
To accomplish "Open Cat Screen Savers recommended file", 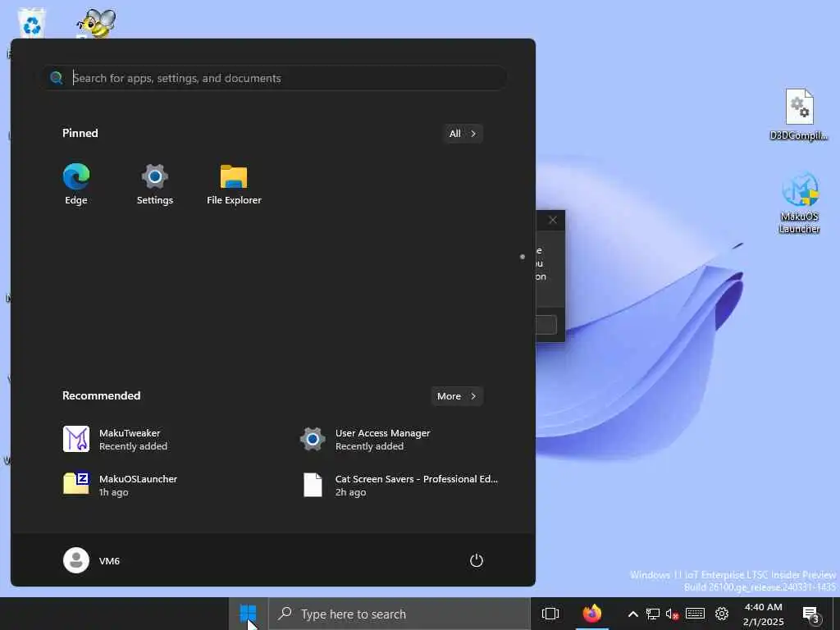I will pyautogui.click(x=399, y=485).
